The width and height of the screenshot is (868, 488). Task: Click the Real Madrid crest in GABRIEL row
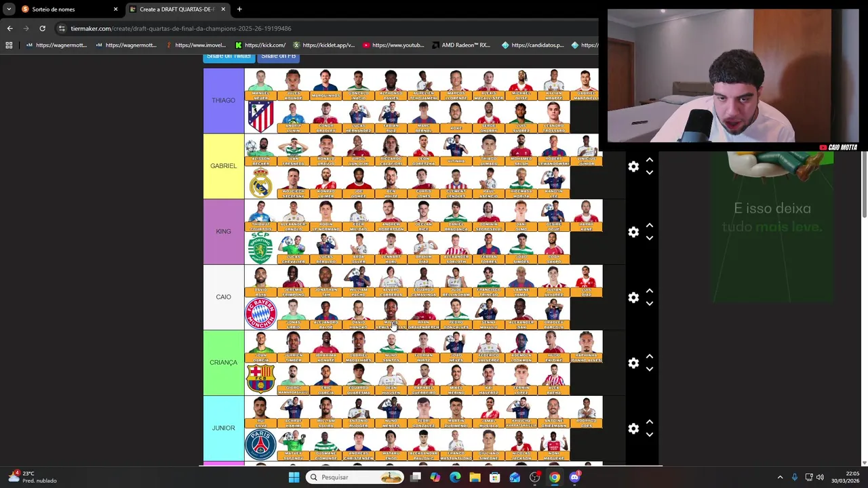[x=260, y=182]
